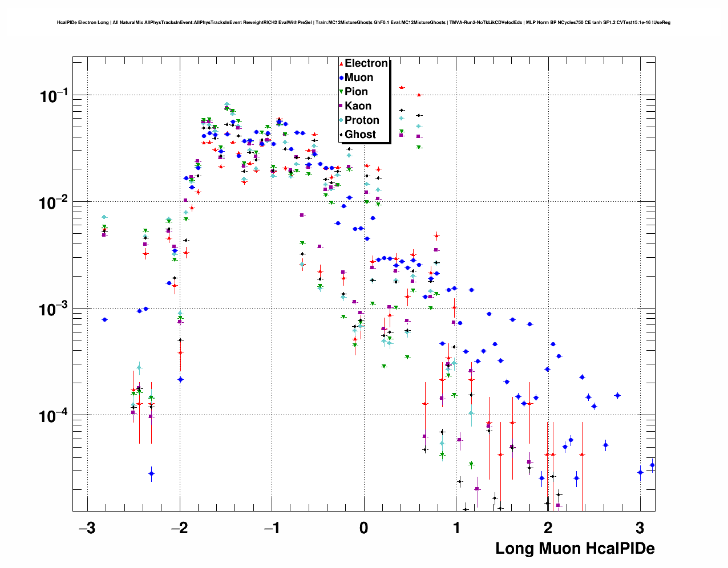Click the plot title text at top

click(363, 23)
